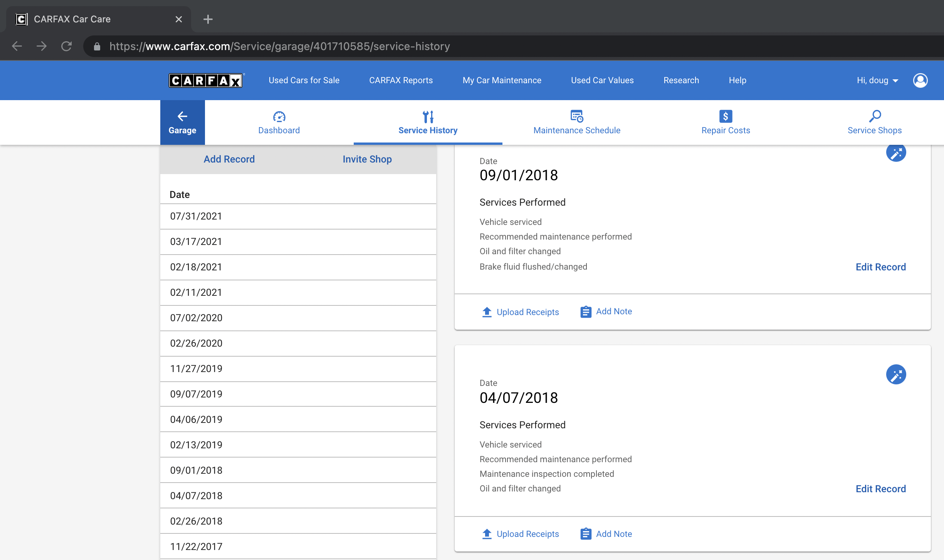
Task: Click Add Note text for 09/01/2018 record
Action: (614, 311)
